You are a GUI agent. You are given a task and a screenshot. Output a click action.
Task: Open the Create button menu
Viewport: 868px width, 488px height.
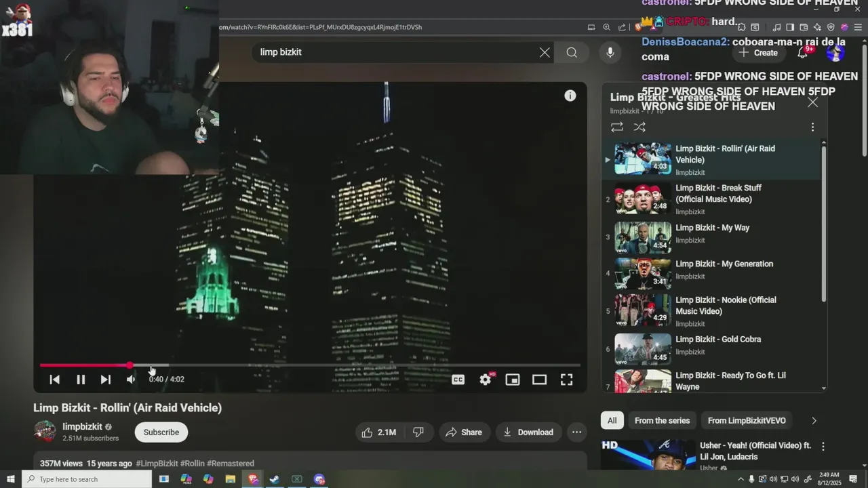pyautogui.click(x=759, y=52)
